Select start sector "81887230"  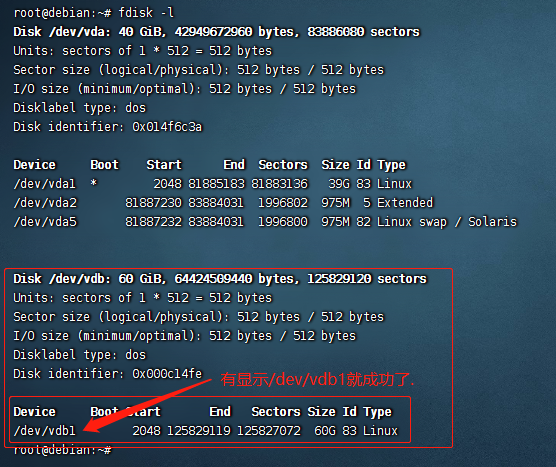(x=153, y=202)
